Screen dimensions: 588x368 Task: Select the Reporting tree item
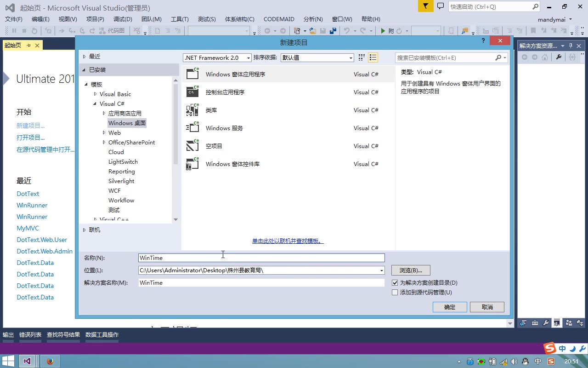click(122, 171)
